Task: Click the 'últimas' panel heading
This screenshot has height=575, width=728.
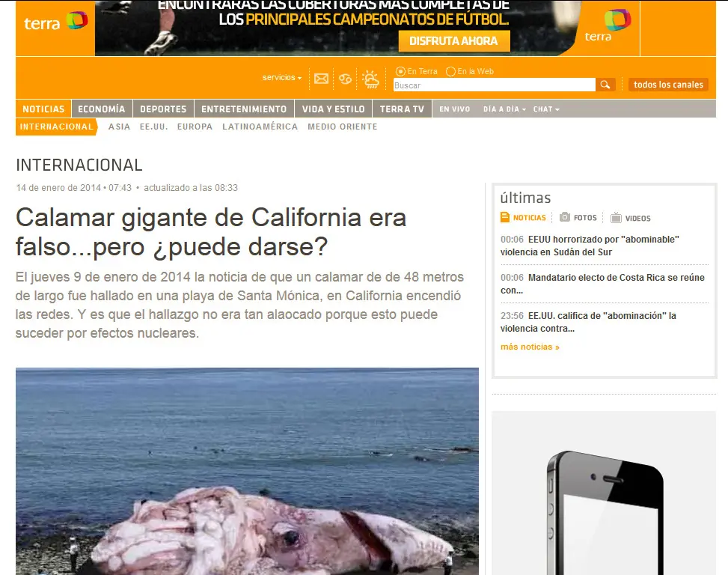Action: tap(525, 198)
